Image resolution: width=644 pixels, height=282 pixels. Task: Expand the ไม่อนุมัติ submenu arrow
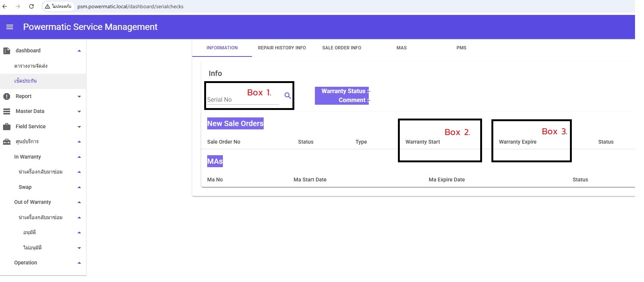click(x=79, y=248)
